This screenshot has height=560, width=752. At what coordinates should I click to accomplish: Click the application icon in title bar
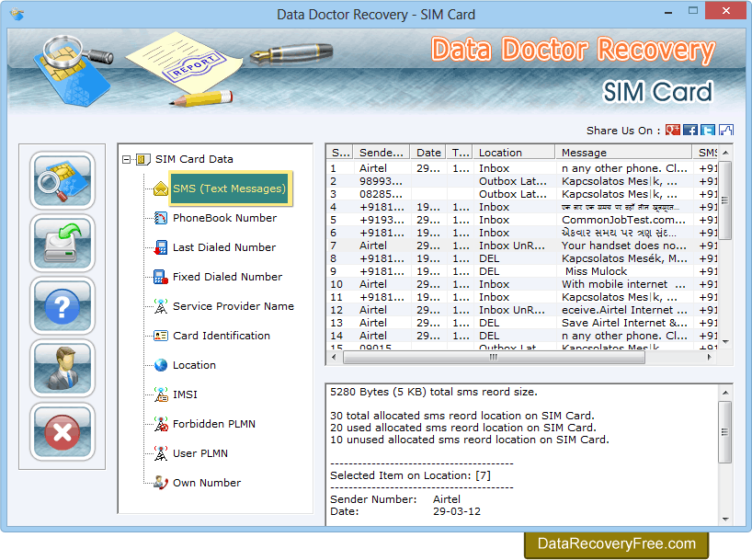tap(17, 15)
